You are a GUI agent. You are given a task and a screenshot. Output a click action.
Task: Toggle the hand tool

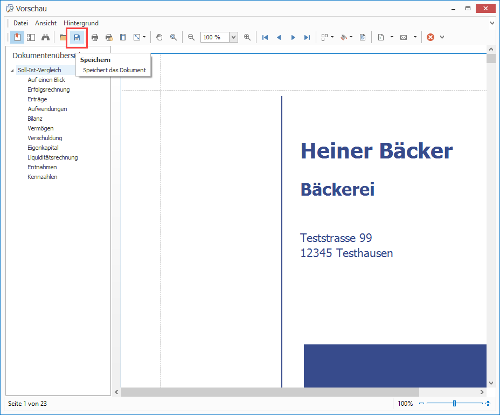[159, 37]
